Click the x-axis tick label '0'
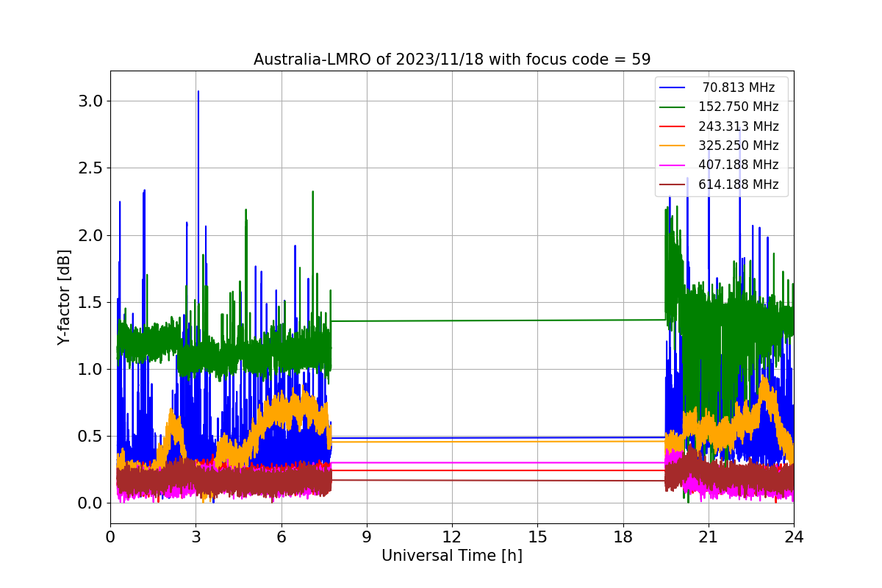Screen dimensions: 882x588 pos(111,537)
